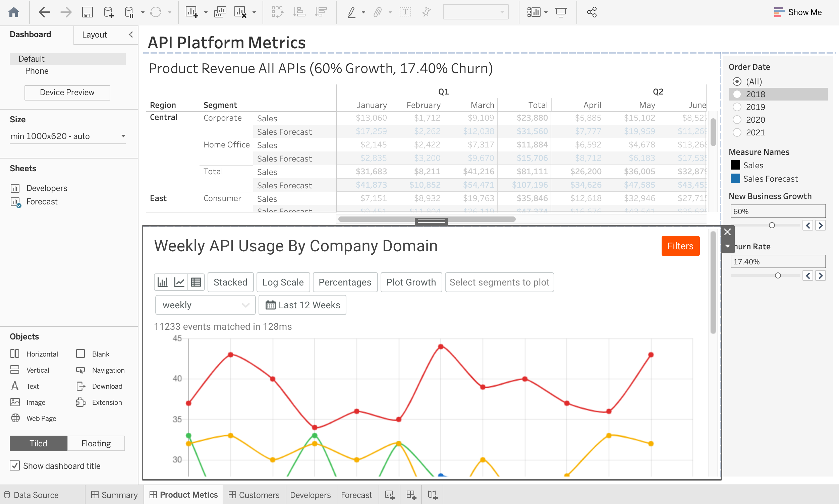This screenshot has height=504, width=839.
Task: Click the pin fix axes icon
Action: tap(427, 12)
